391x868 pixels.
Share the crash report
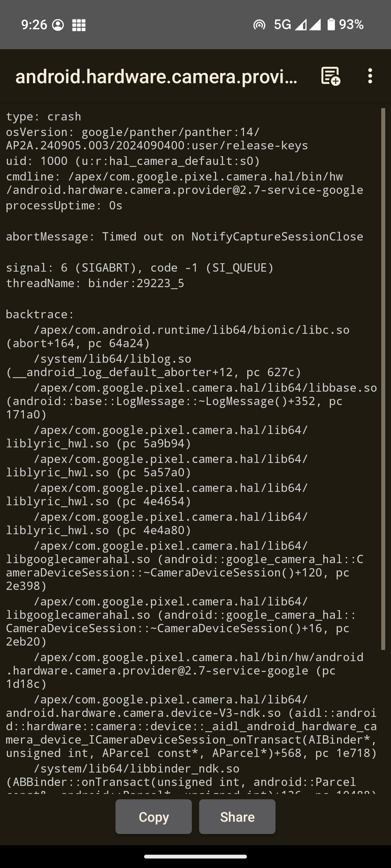tap(237, 817)
